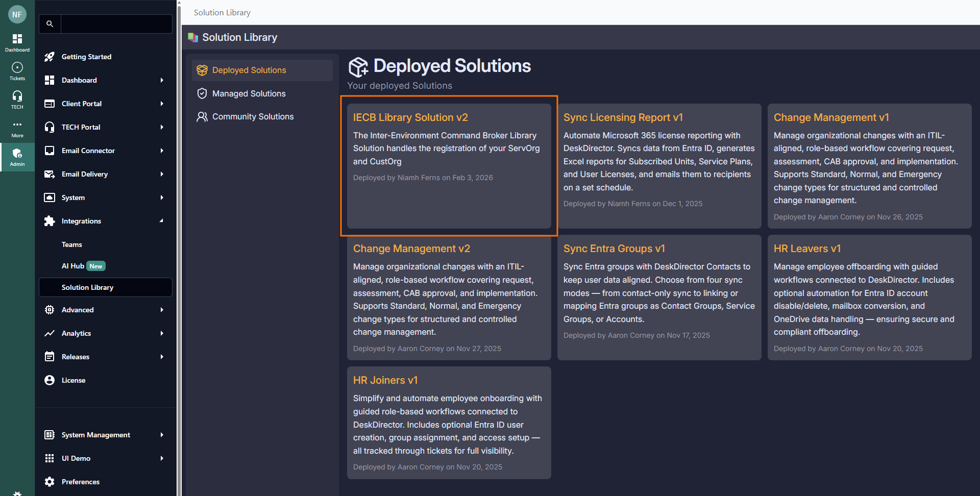Switch to Managed Solutions
This screenshot has width=980, height=496.
[x=262, y=93]
